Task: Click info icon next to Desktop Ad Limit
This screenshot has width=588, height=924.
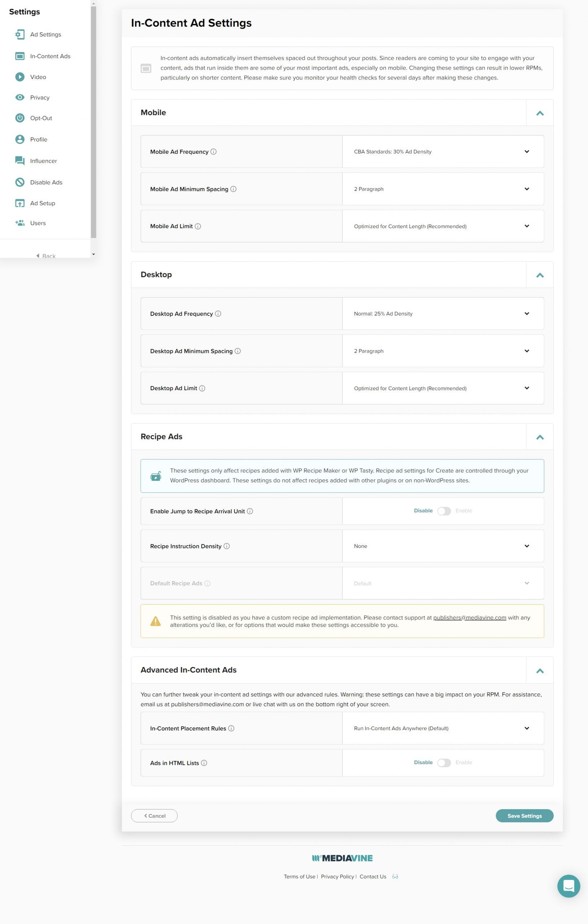Action: click(x=202, y=388)
